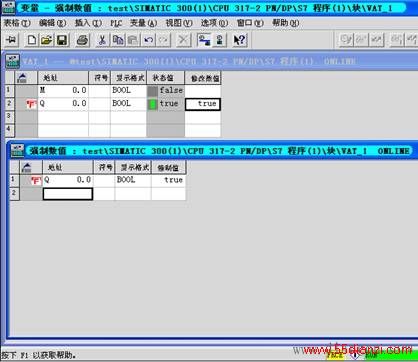This screenshot has width=418, height=362.
Task: Click the green status indicator for Q 0.0
Action: pos(152,104)
